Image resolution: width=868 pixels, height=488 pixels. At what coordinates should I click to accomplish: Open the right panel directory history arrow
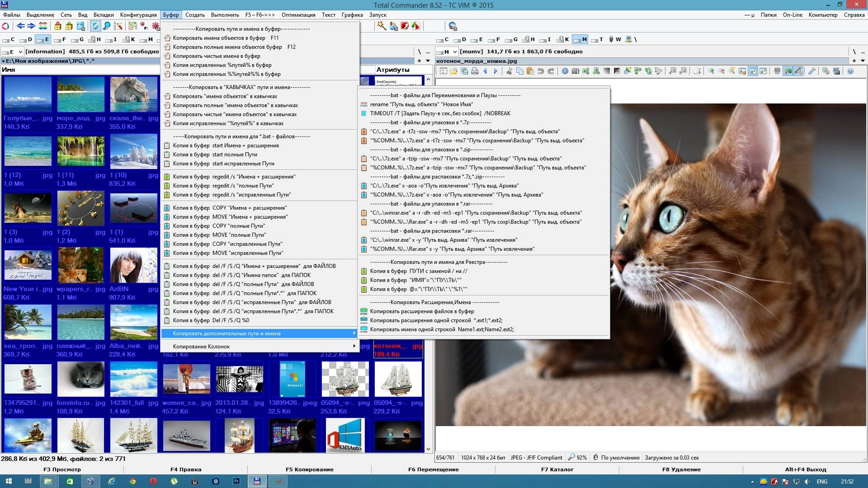tap(863, 61)
